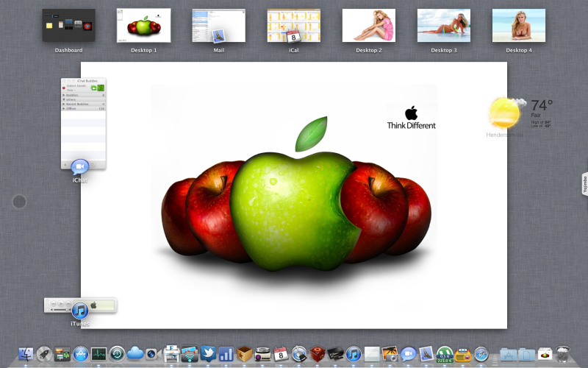The width and height of the screenshot is (588, 368).
Task: Switch to Desktop 3 space thumbnail
Action: pyautogui.click(x=444, y=25)
